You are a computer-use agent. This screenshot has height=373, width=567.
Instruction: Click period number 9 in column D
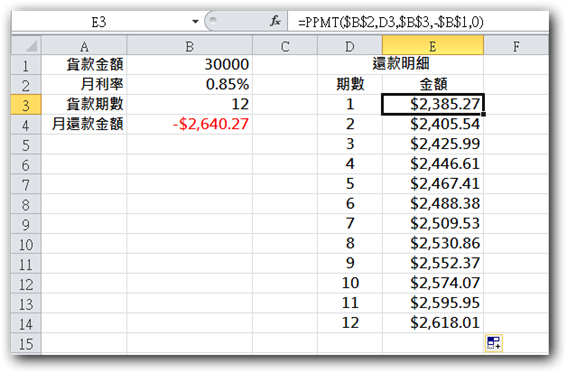point(350,264)
